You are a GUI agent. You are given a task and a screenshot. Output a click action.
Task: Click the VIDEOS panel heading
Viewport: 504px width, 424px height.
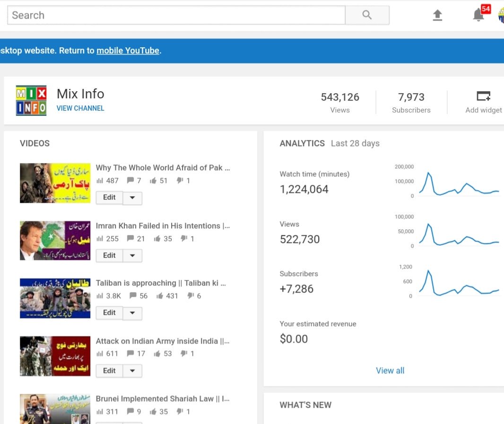[35, 143]
